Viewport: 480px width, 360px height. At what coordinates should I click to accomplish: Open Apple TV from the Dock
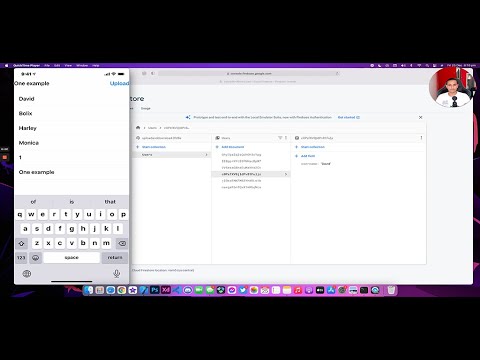[x=320, y=290]
